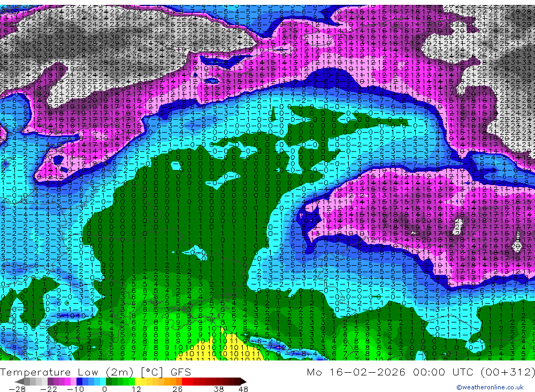The width and height of the screenshot is (535, 392).
Task: Click the weatheronline.co.uk copyright link
Action: (x=490, y=387)
